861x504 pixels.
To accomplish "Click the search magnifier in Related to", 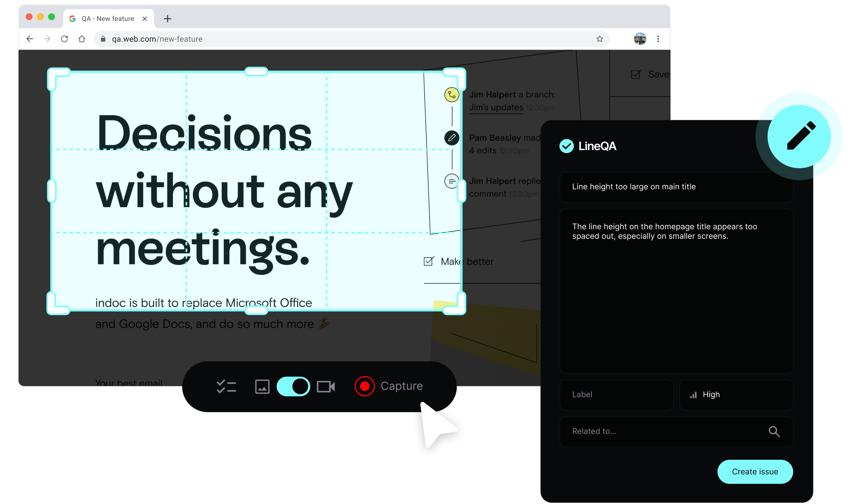I will (774, 432).
